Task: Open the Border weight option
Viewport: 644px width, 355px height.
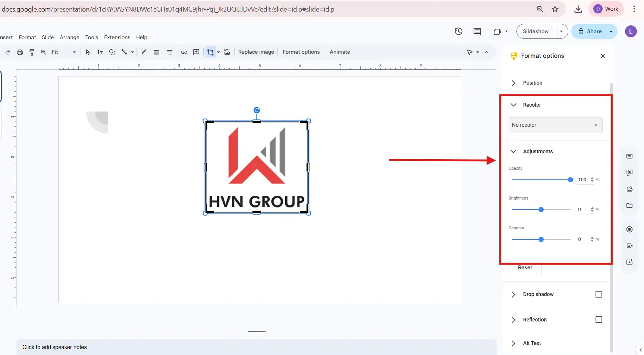Action: tap(157, 52)
